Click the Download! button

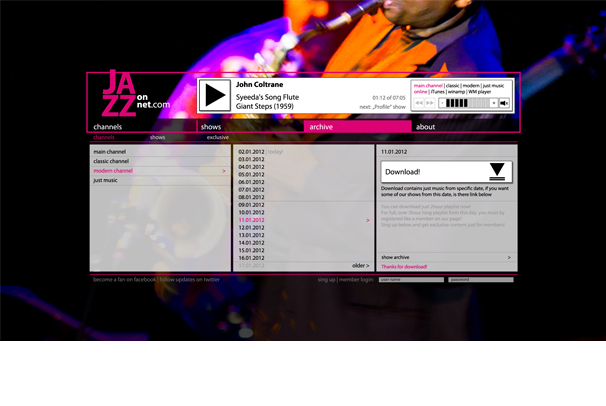click(x=430, y=172)
